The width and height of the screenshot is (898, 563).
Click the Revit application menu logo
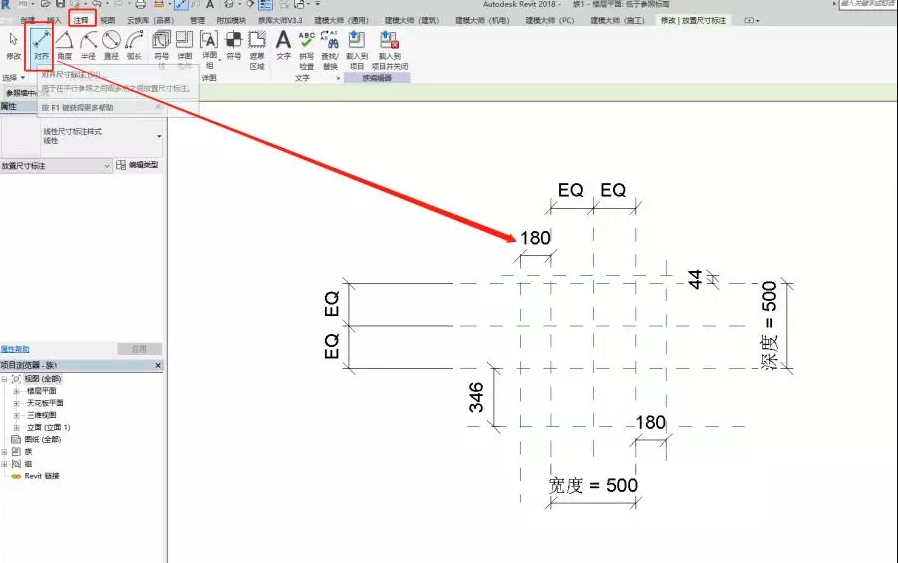pyautogui.click(x=6, y=5)
